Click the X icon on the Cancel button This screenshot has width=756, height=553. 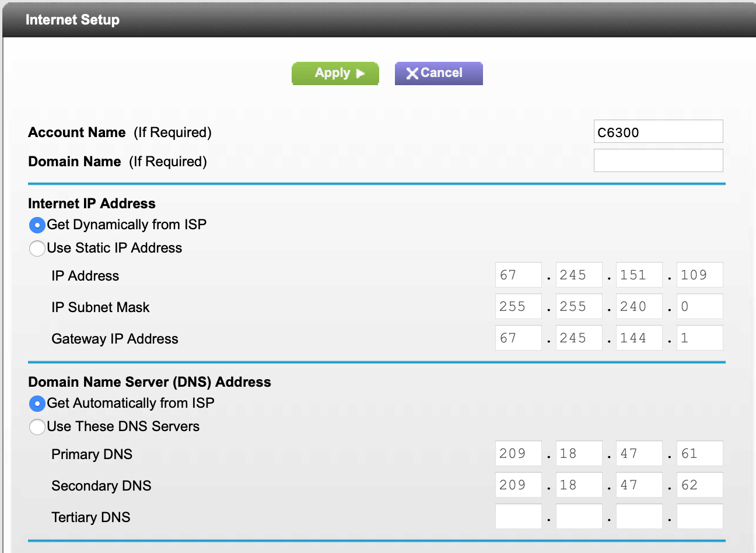411,73
